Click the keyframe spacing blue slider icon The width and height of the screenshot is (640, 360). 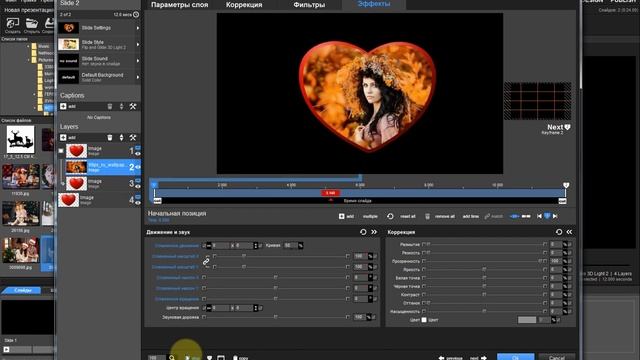(x=514, y=216)
